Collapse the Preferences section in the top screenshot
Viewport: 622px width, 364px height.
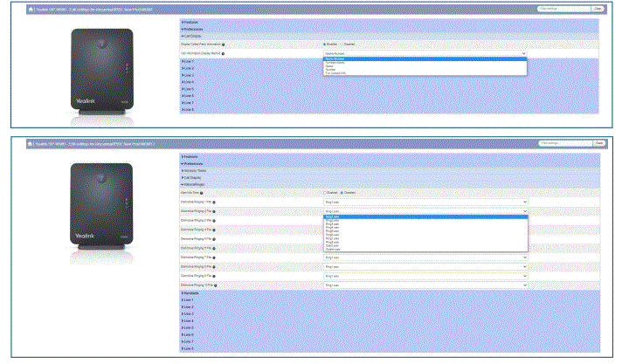389,30
